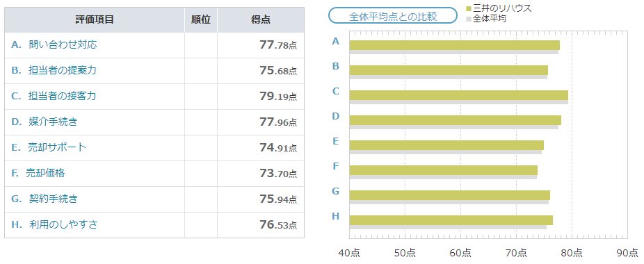The image size is (644, 264).
Task: Select C. 担当者の接客力 row label
Action: coord(54,96)
